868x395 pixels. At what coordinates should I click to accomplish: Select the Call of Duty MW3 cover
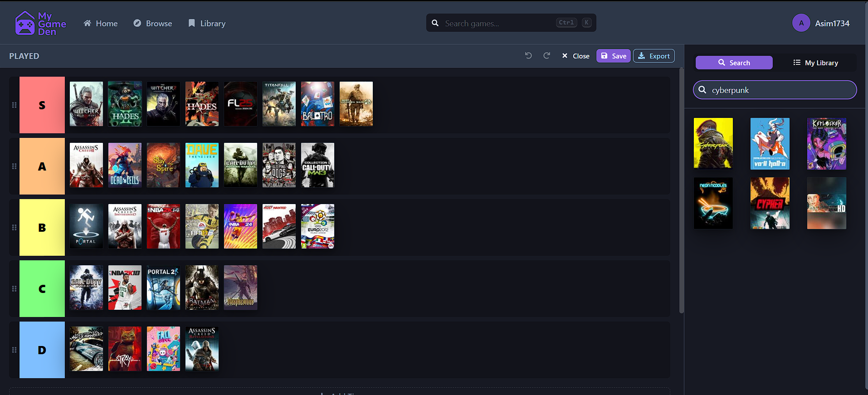point(317,165)
